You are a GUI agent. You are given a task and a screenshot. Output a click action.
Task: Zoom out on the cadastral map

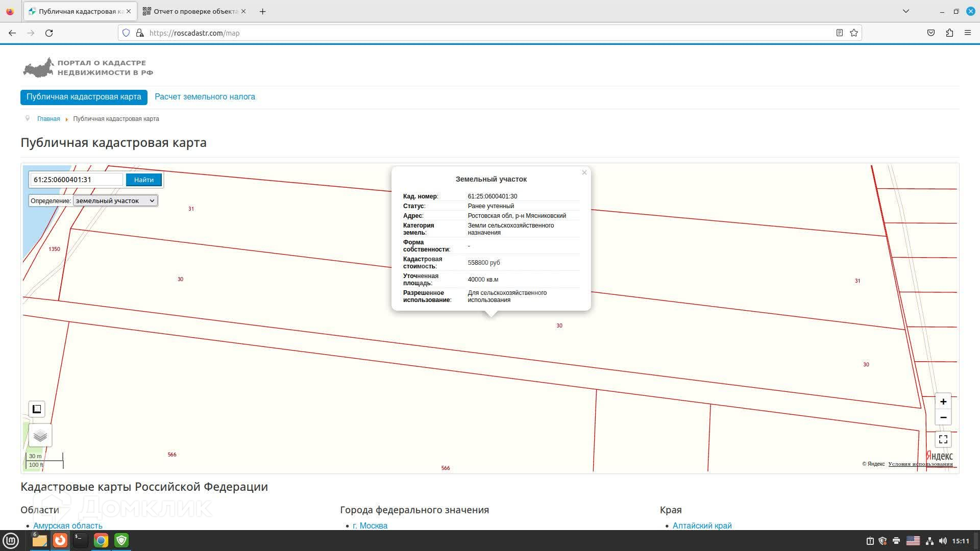[943, 418]
